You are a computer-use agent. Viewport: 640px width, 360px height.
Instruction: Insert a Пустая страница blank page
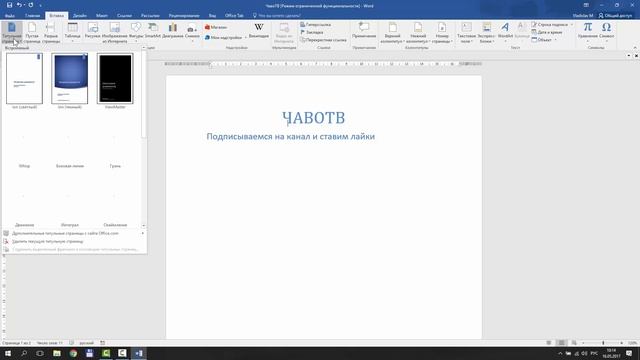coord(32,33)
